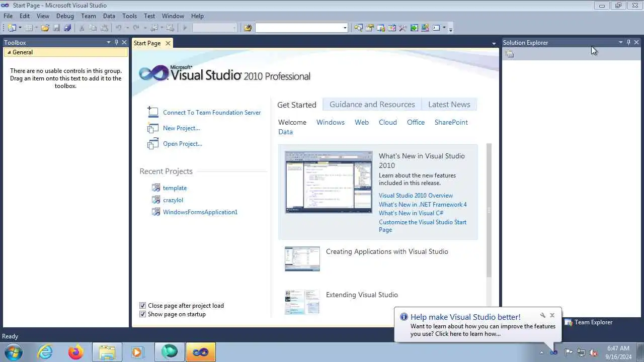Click the volume icon in the system tray
This screenshot has width=644, height=362.
(x=594, y=352)
